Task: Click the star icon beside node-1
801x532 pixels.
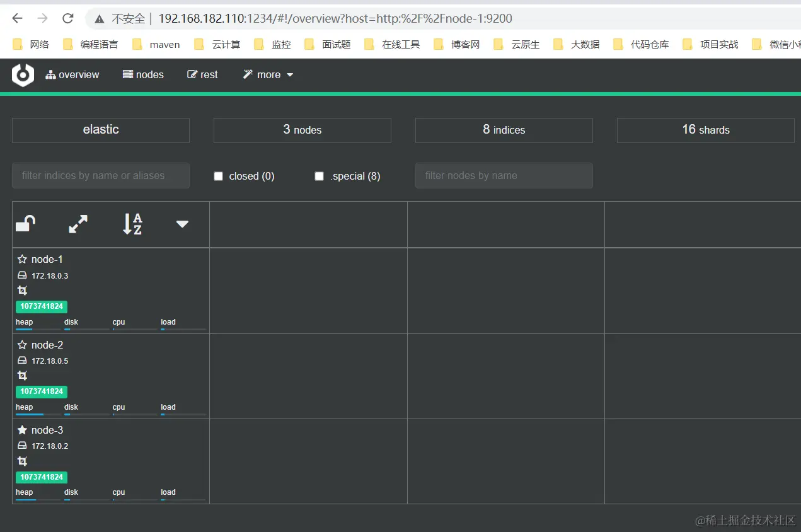Action: point(22,259)
